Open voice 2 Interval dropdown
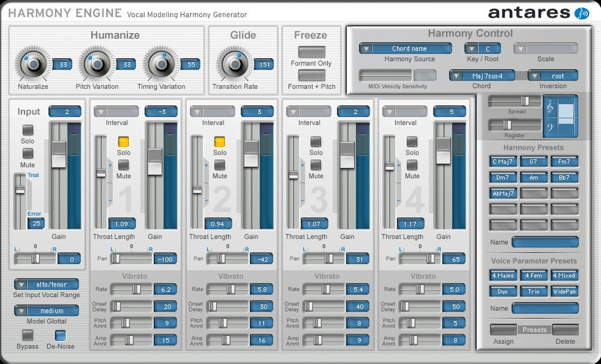 [x=213, y=112]
